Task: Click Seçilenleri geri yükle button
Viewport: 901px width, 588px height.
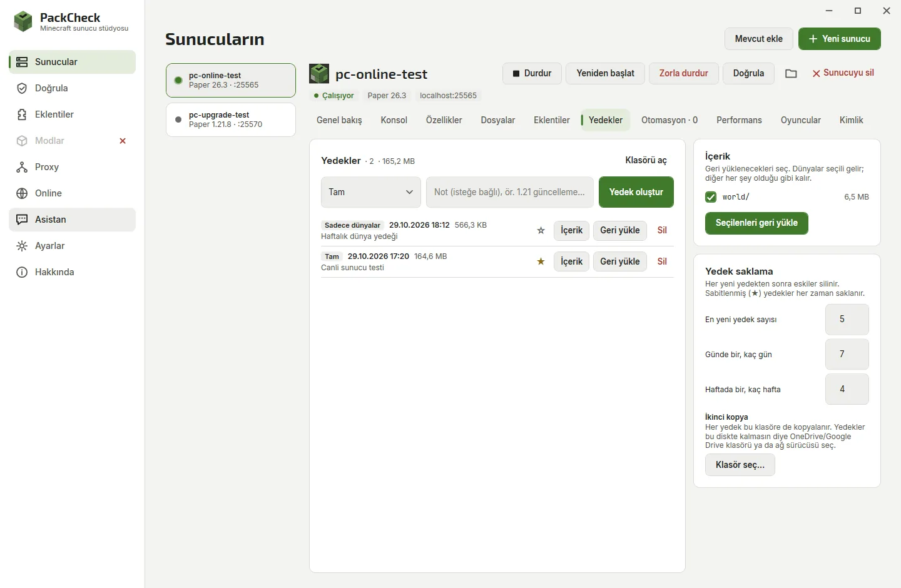Action: tap(756, 223)
